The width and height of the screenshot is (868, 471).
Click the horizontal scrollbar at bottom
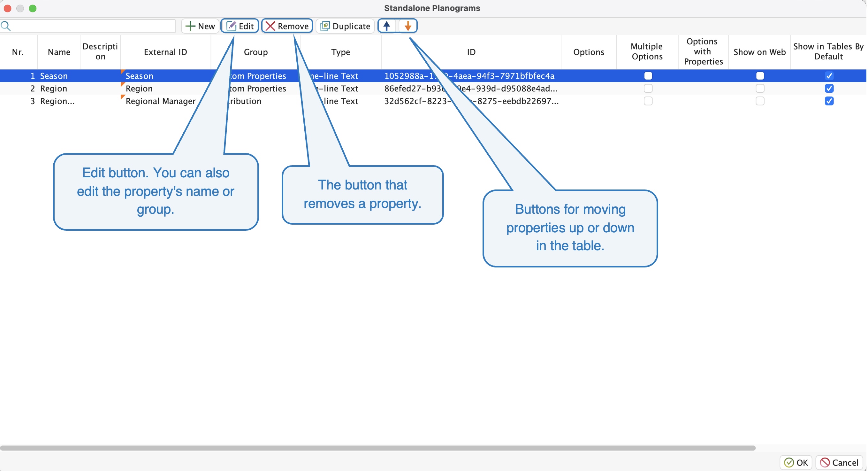[377, 448]
